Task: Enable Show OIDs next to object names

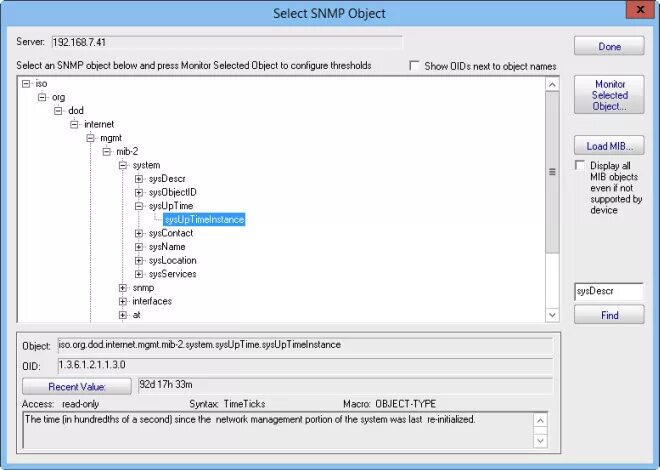Action: [x=415, y=66]
